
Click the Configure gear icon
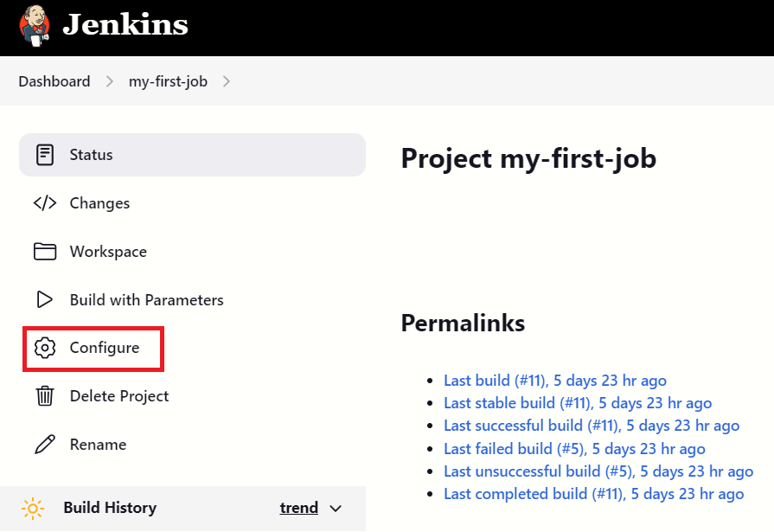coord(45,348)
